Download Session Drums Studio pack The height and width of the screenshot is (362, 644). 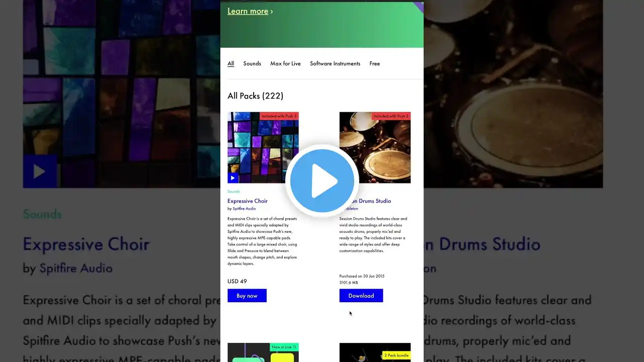pyautogui.click(x=361, y=296)
